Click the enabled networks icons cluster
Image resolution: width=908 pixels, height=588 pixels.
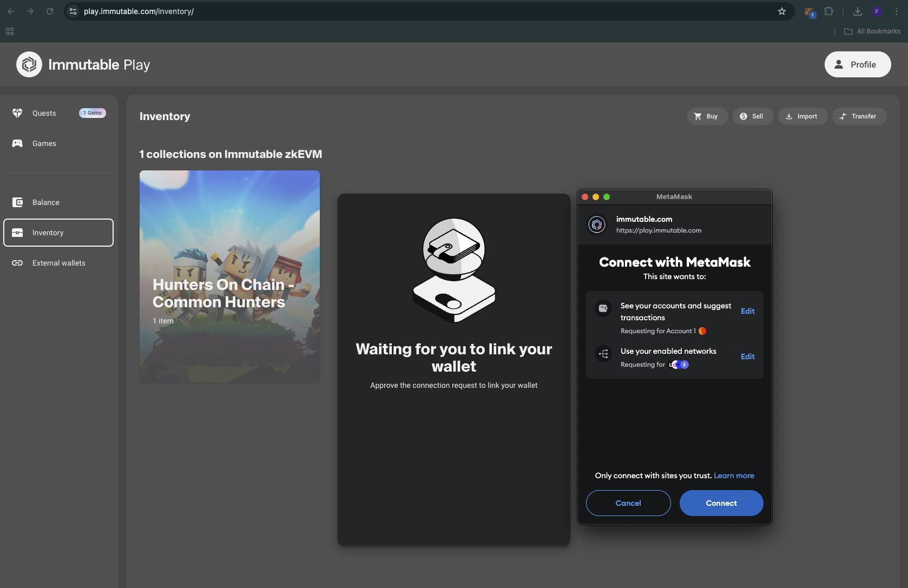tap(679, 365)
